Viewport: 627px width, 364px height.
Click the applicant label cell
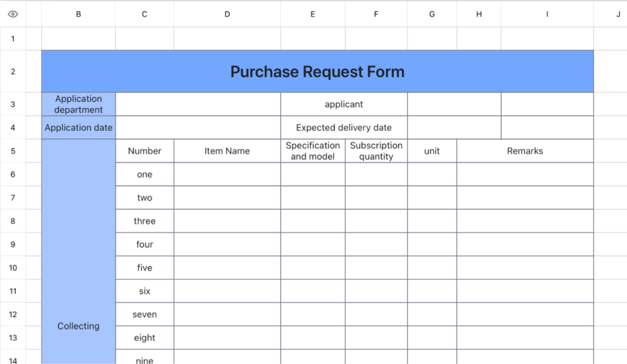[x=344, y=104]
